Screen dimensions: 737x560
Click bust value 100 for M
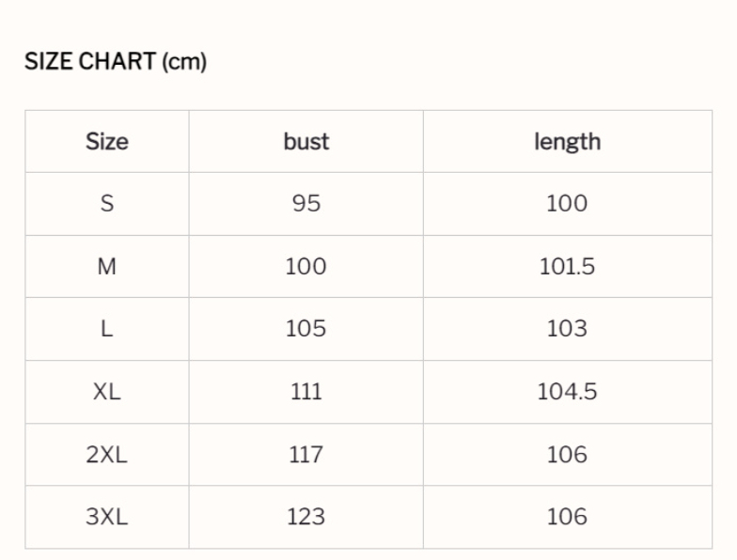[306, 267]
